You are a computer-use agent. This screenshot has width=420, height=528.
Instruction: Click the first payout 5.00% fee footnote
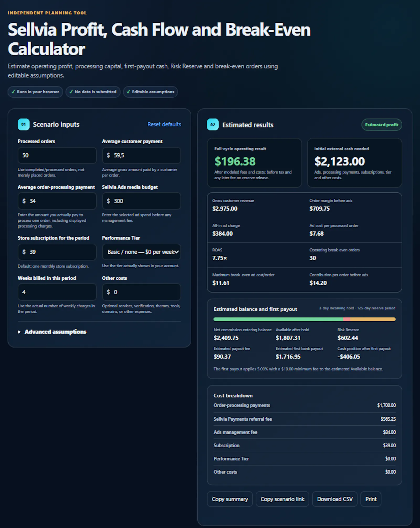298,369
